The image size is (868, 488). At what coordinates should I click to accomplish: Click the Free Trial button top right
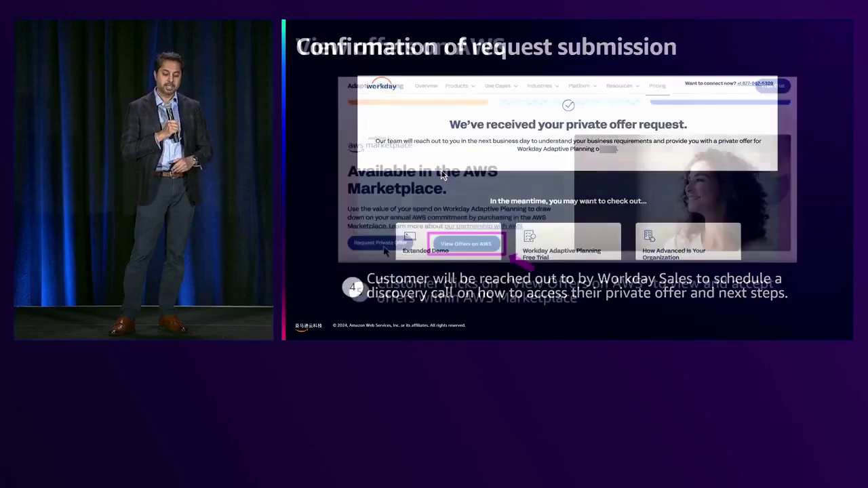[x=773, y=86]
